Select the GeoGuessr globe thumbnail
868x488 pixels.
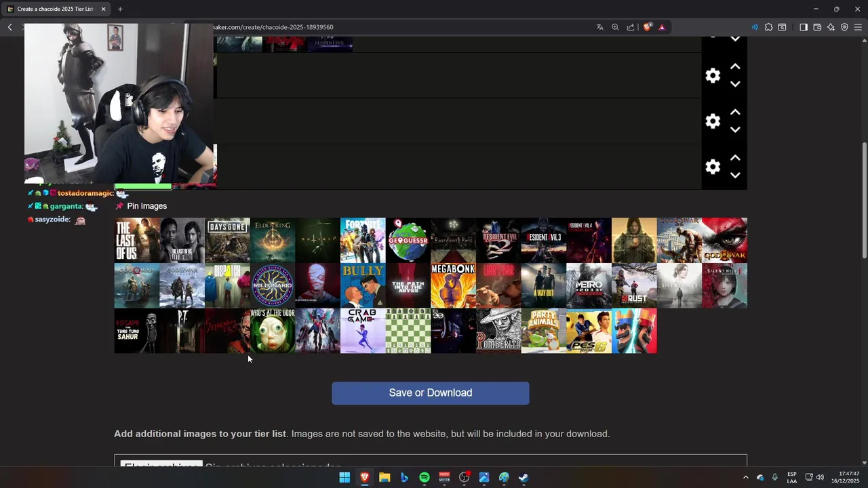pyautogui.click(x=408, y=240)
